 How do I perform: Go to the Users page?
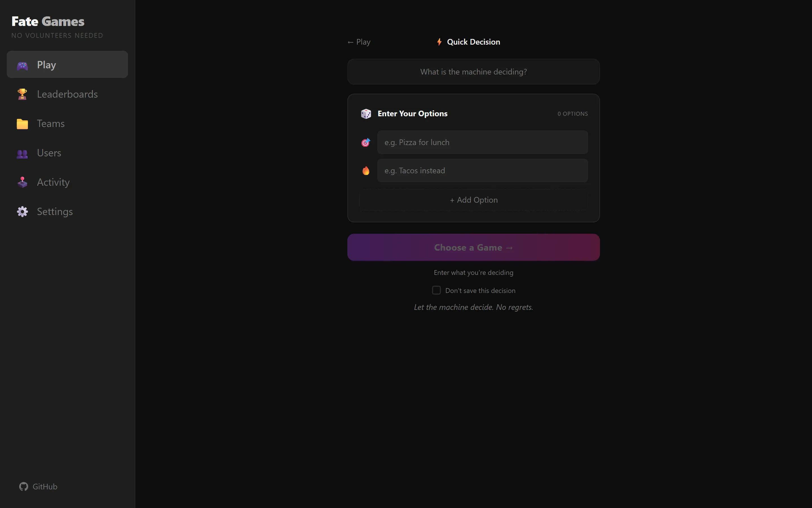(x=67, y=153)
